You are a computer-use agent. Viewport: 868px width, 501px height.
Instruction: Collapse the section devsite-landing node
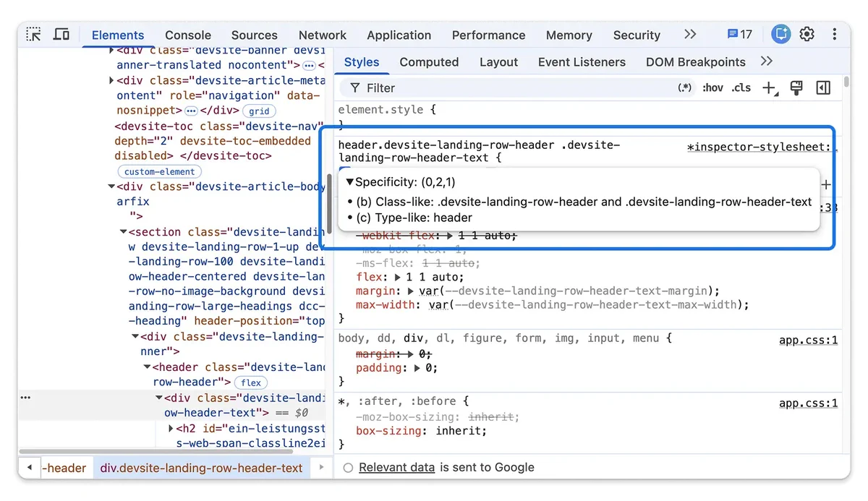coord(124,232)
